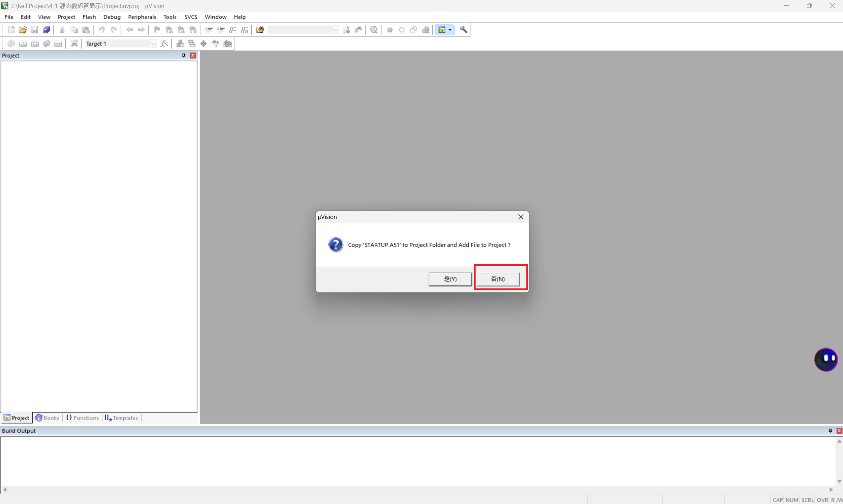Click Manage Project Items boxes icon
The width and height of the screenshot is (843, 504).
point(180,44)
